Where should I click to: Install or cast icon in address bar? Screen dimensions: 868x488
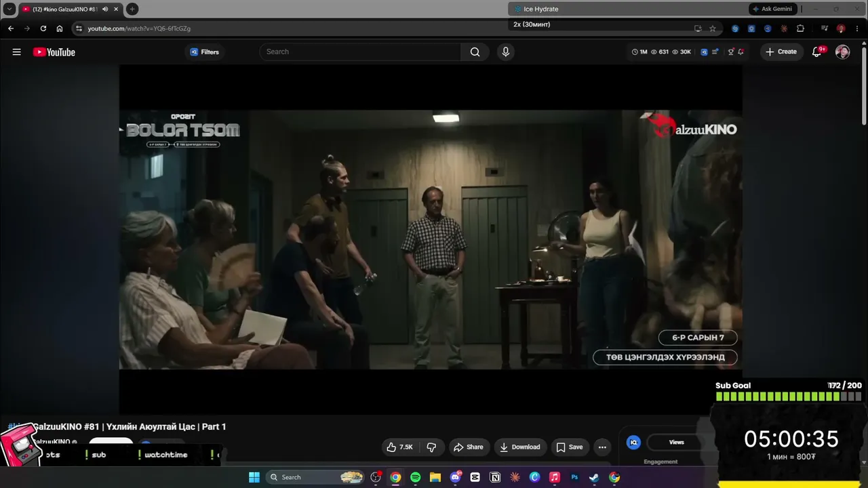(x=698, y=28)
